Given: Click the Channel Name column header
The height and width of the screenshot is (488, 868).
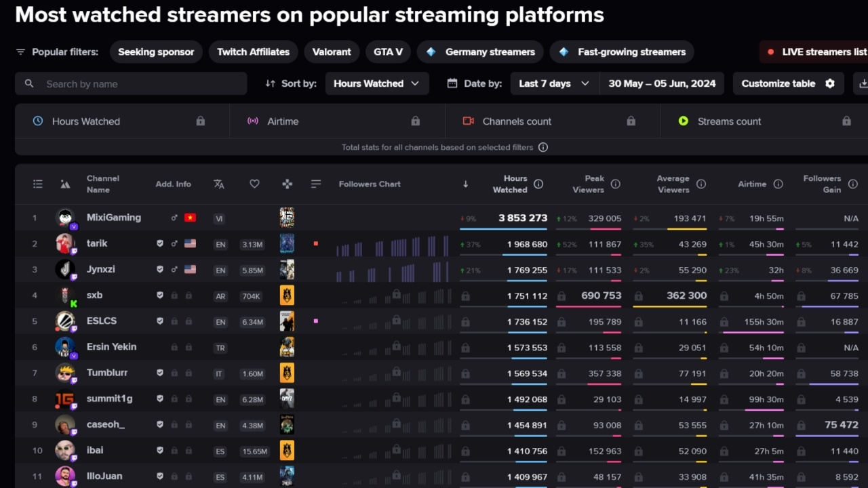Looking at the screenshot, I should pyautogui.click(x=103, y=184).
